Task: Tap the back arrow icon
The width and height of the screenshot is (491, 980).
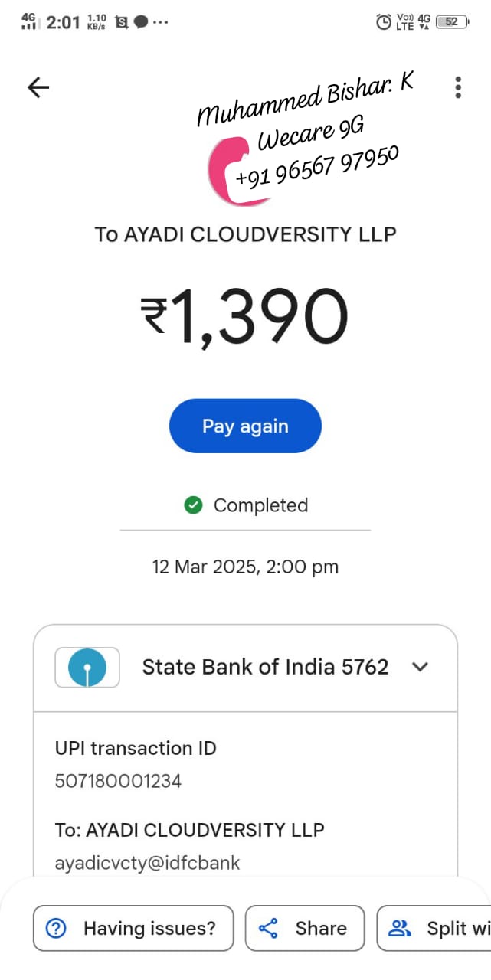Action: pos(38,87)
